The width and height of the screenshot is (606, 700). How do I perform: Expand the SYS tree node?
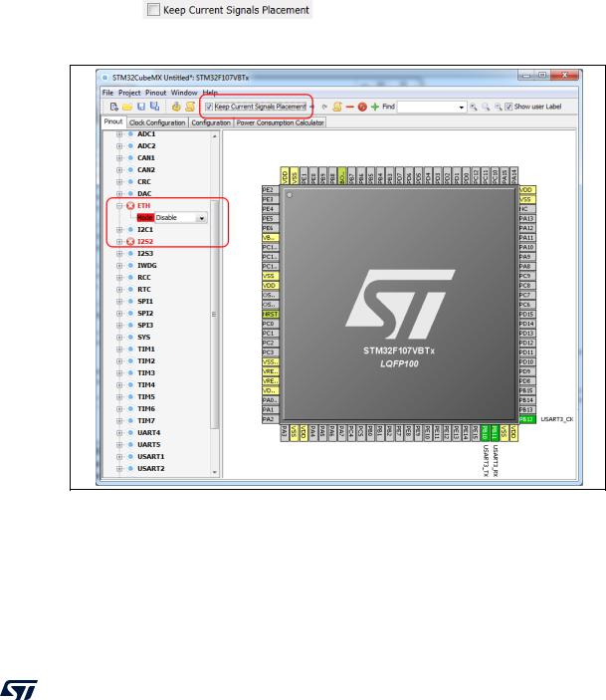[119, 337]
